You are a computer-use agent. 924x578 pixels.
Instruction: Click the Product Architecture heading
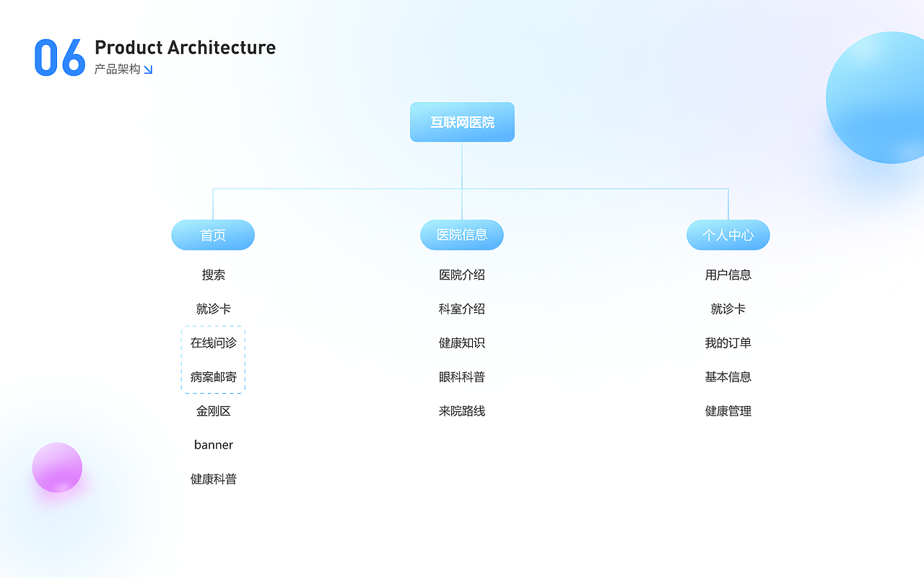185,48
